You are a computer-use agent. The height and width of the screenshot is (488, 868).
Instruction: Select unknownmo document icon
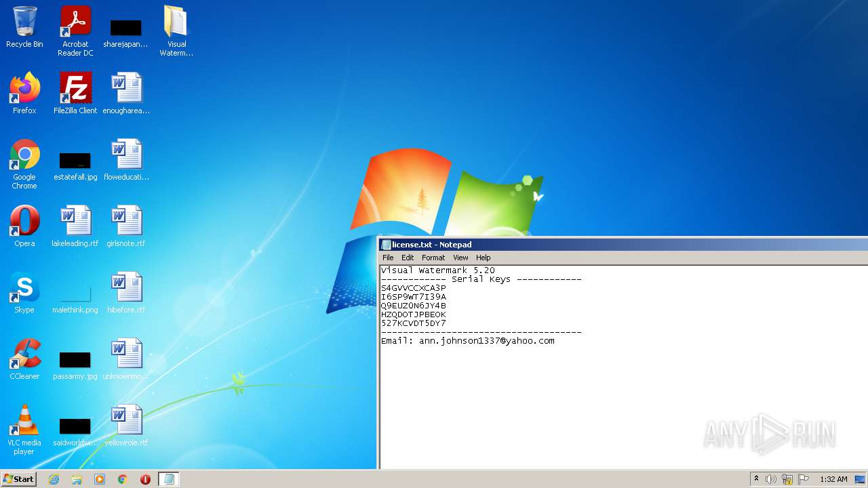pos(126,359)
